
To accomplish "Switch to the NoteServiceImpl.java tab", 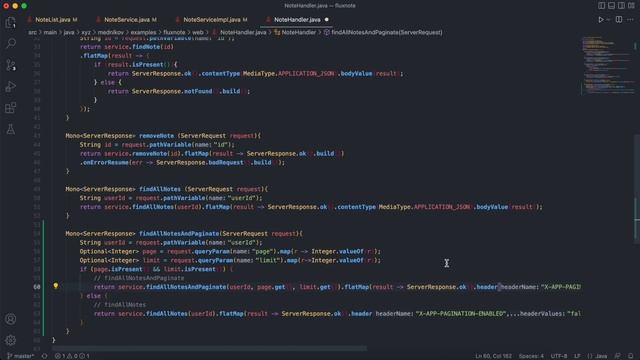I will (x=211, y=20).
